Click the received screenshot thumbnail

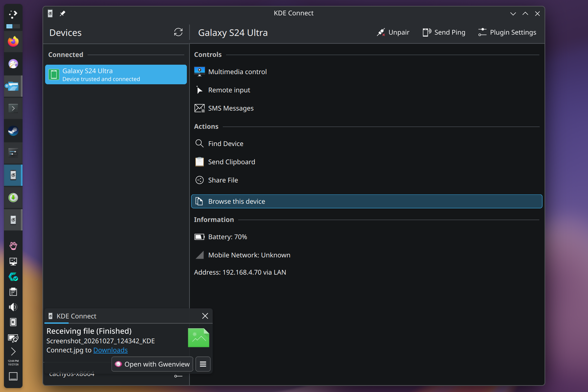pyautogui.click(x=198, y=338)
